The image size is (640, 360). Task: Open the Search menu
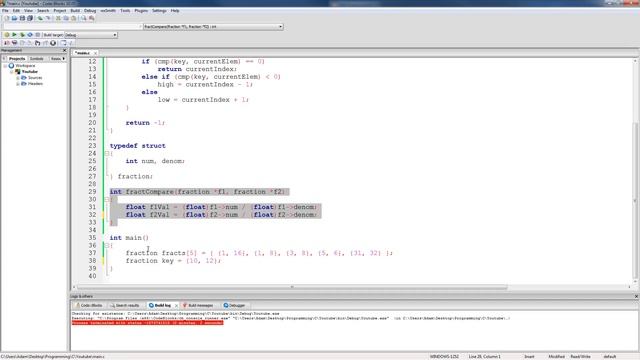[43, 11]
